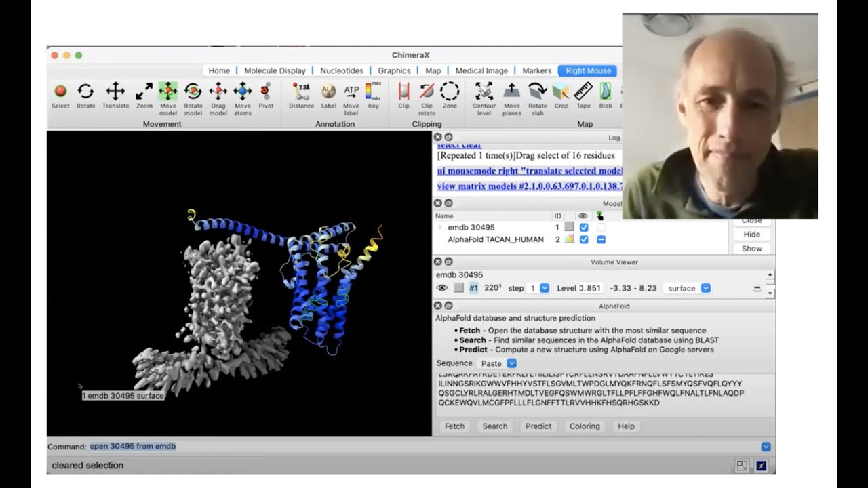
Task: Select the Rotate model tool
Action: [x=193, y=99]
